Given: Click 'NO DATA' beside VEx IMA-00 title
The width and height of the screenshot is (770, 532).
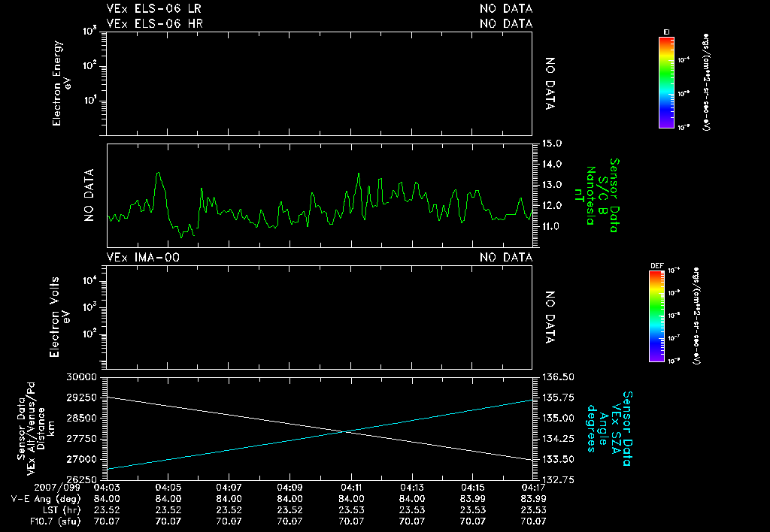Looking at the screenshot, I should coord(506,257).
